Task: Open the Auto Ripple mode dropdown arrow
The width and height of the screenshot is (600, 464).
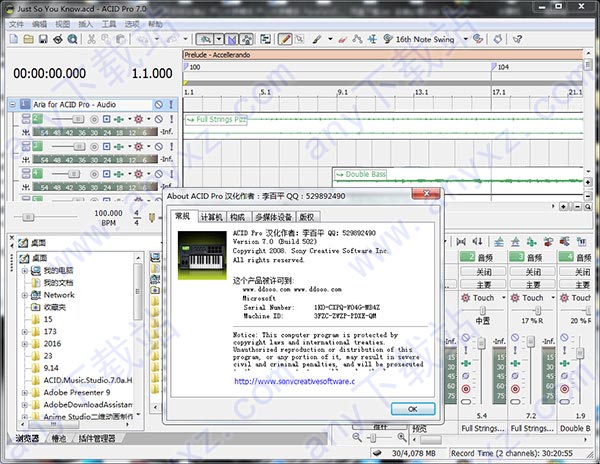Action: pos(219,39)
